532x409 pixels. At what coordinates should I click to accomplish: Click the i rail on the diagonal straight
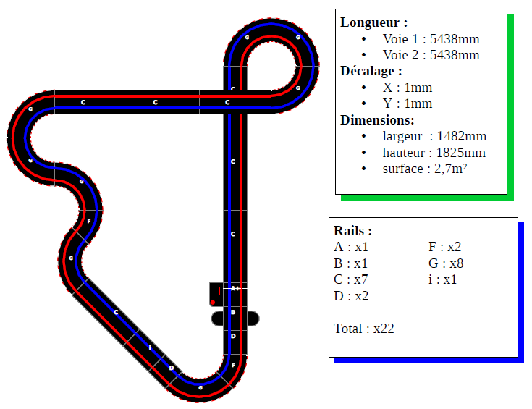coord(149,348)
